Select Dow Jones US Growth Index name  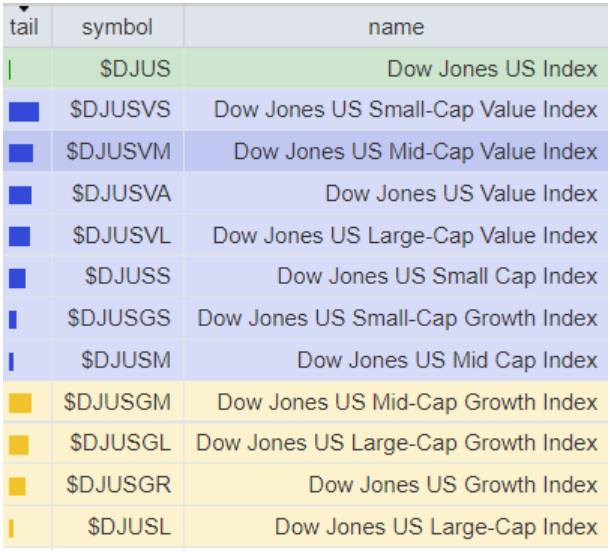tap(453, 485)
